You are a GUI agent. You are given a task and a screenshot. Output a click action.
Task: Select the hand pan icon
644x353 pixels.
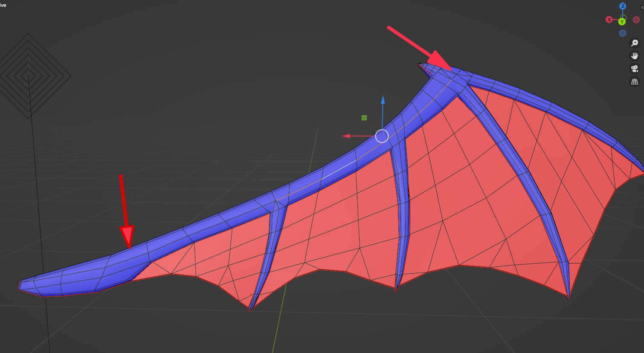click(635, 55)
